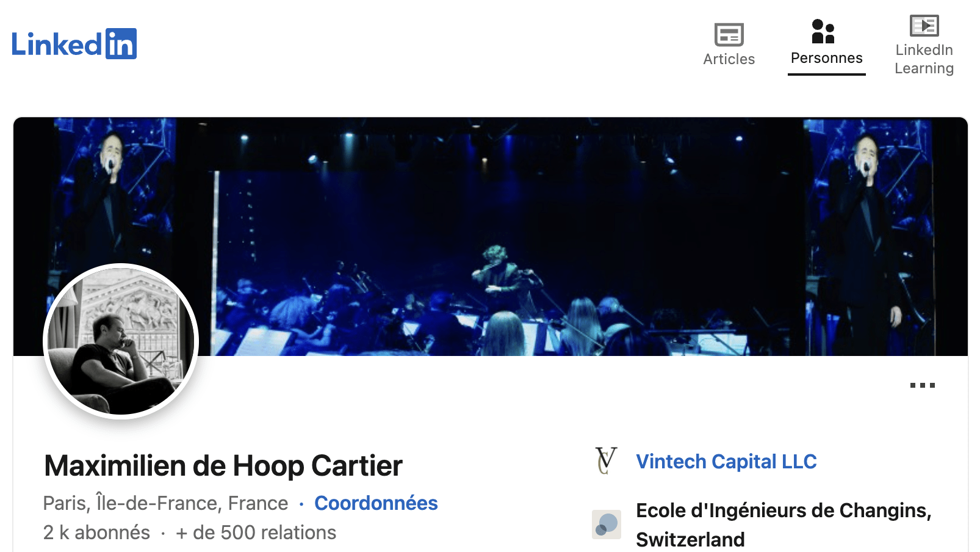This screenshot has width=980, height=552.
Task: Click the + de 500 relations text
Action: coord(256,532)
